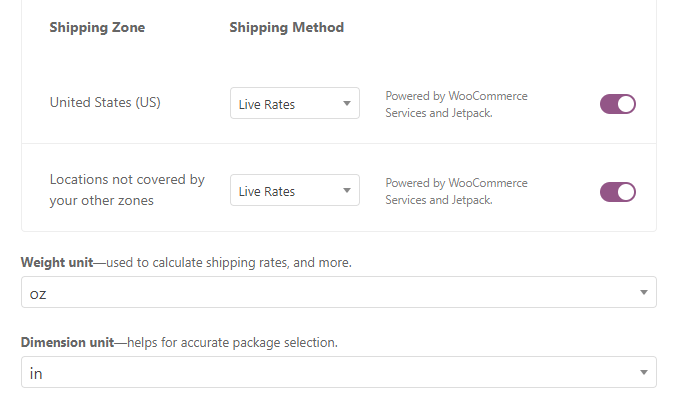Click the arrow on United States Live Rates select

[x=346, y=103]
